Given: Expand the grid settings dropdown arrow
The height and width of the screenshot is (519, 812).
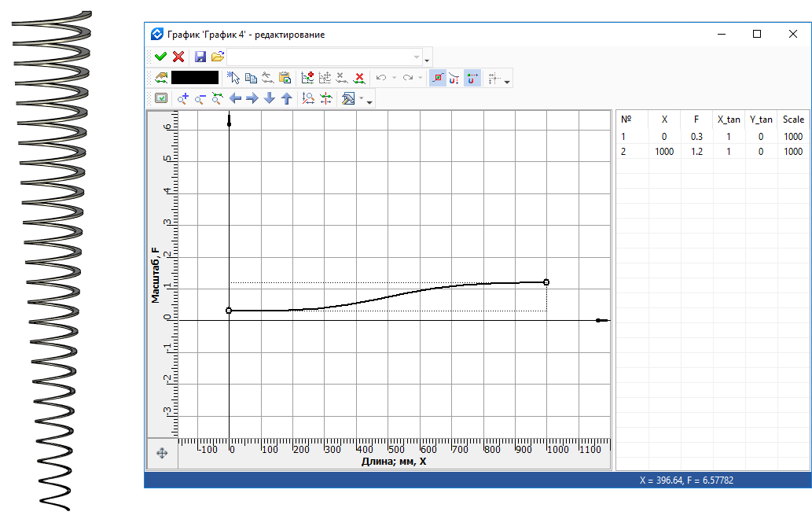Looking at the screenshot, I should tap(507, 80).
